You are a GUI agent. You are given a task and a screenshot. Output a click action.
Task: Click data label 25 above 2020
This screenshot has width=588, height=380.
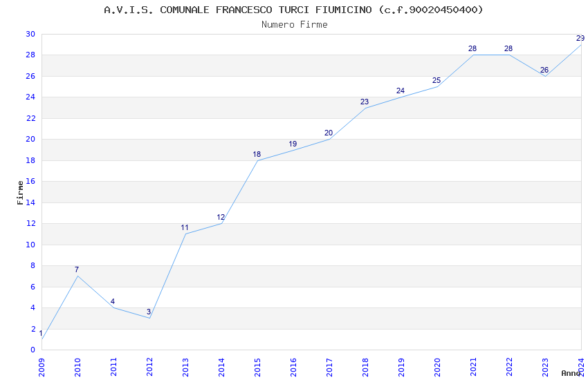coord(437,81)
